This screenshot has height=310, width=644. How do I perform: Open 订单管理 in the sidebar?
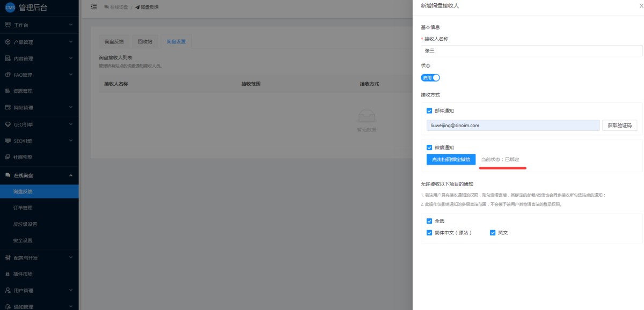23,208
